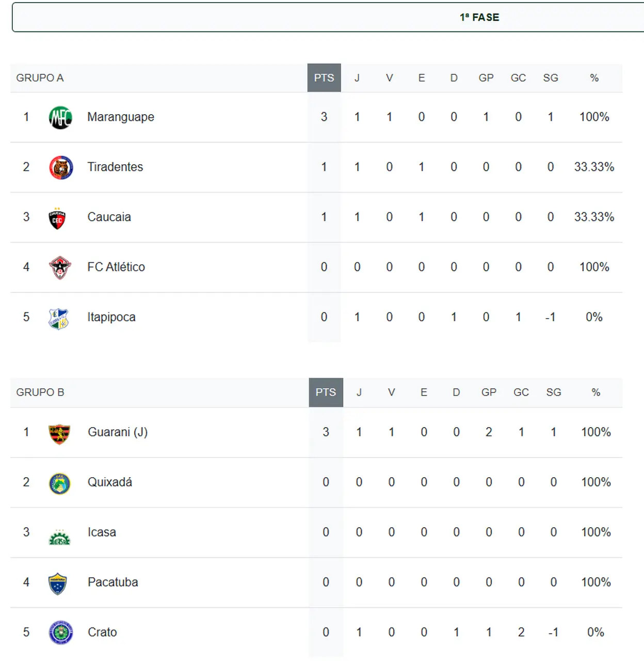
Task: Select the Itapipoca team name
Action: point(111,317)
